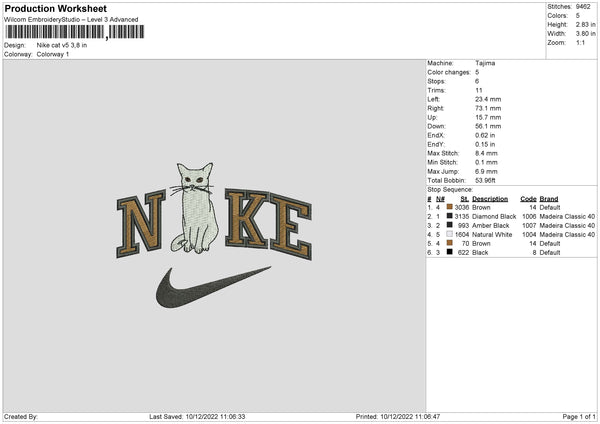The width and height of the screenshot is (600, 424).
Task: Click the Height value "2.83 in"
Action: tap(585, 24)
